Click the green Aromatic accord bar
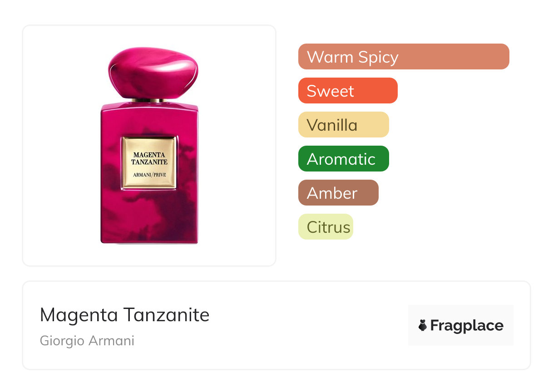 344,159
